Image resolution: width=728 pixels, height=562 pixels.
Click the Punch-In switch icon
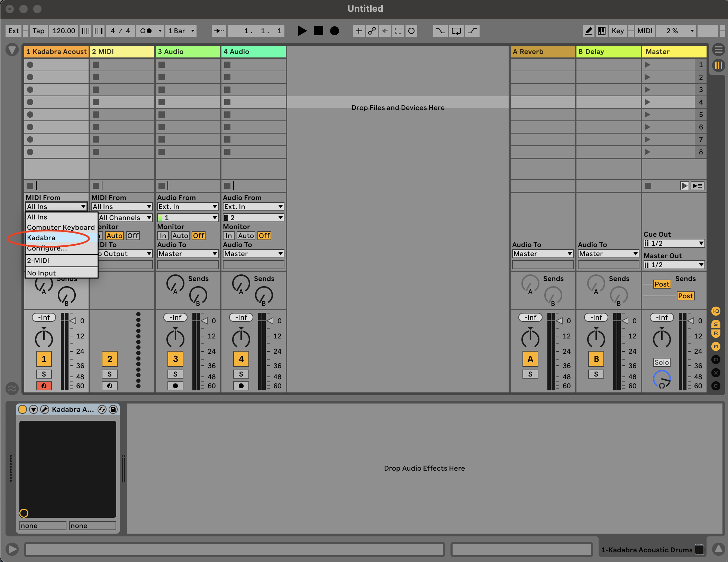(440, 31)
